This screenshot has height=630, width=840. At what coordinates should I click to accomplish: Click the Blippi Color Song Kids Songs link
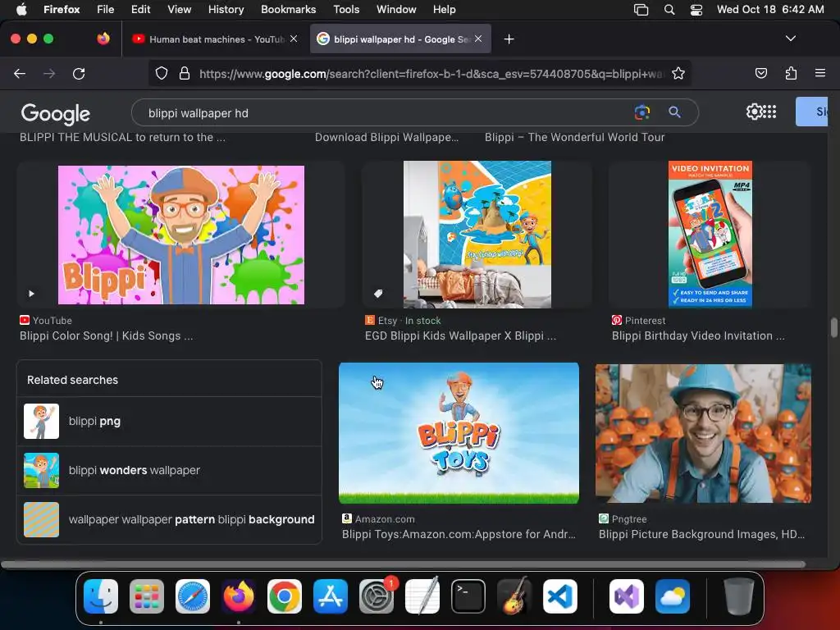(x=106, y=336)
